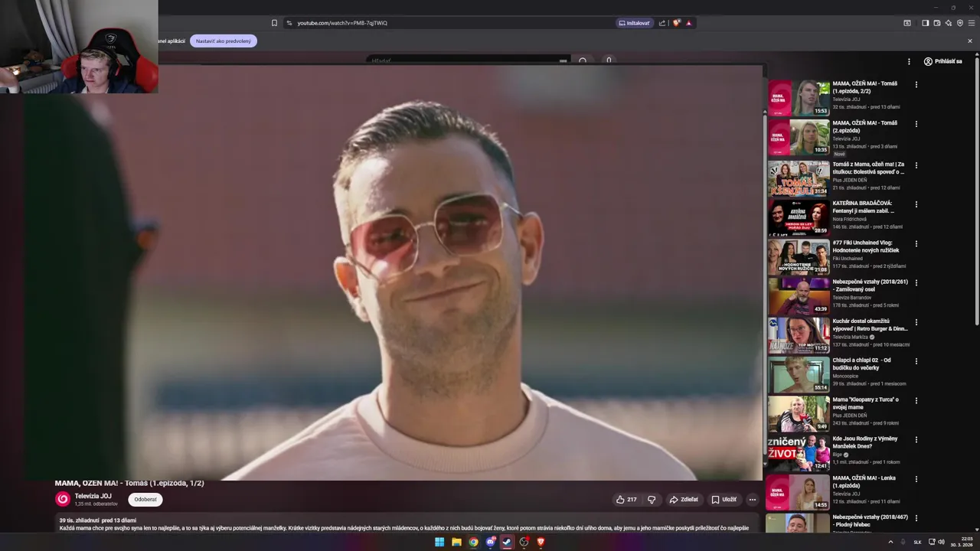This screenshot has width=980, height=551.
Task: Open options for MAMA, OŽEŇ MA! - Lenka video
Action: pos(916,479)
